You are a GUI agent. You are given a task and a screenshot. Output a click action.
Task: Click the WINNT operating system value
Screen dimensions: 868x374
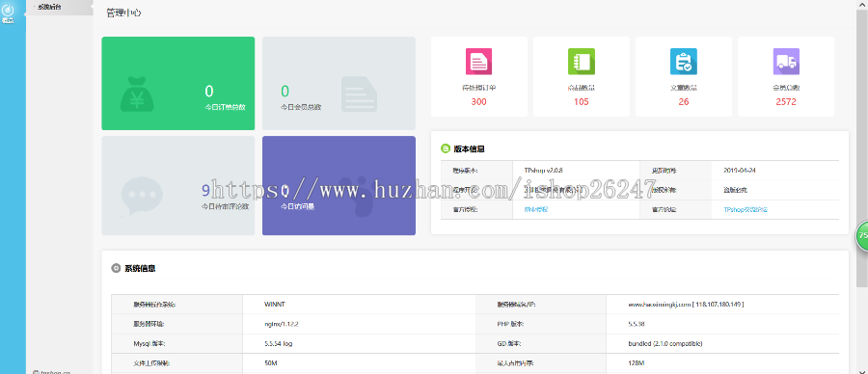[x=275, y=305]
